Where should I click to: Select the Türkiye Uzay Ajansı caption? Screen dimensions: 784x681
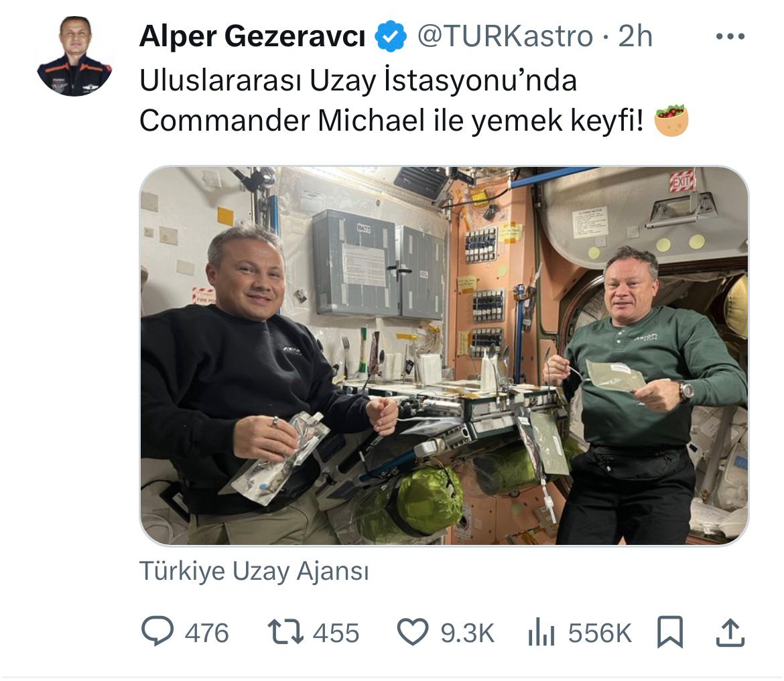tap(254, 571)
